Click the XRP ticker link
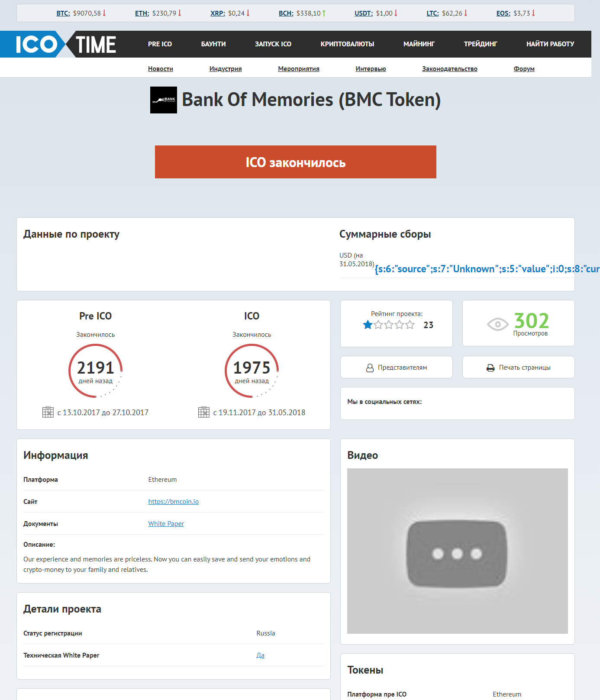Image resolution: width=600 pixels, height=700 pixels. click(x=218, y=13)
